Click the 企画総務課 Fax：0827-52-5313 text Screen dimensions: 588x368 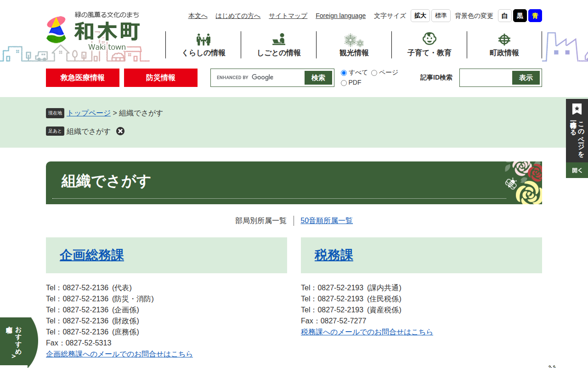click(x=79, y=343)
